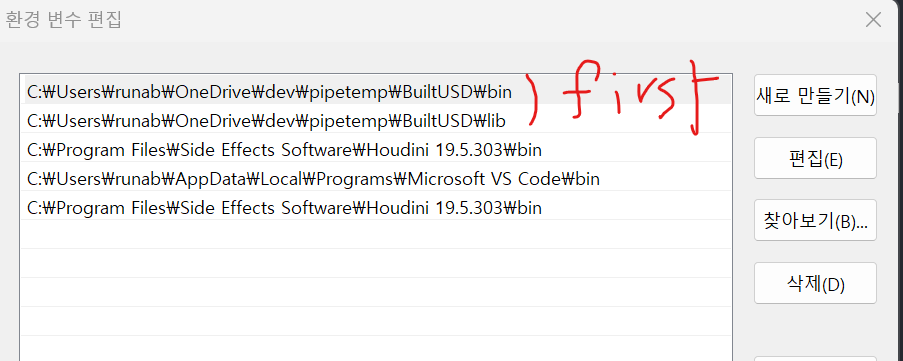Open the 찾아보기(B)... browse button
903x361 pixels.
[x=815, y=221]
